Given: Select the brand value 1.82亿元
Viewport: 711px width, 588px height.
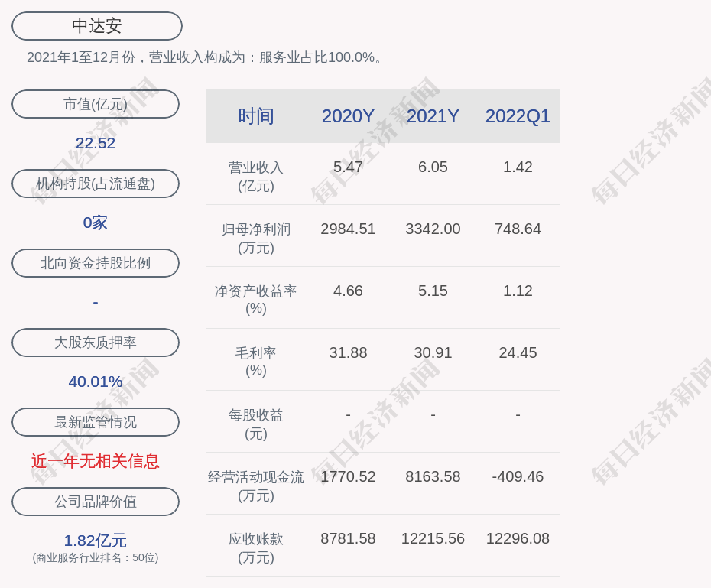Looking at the screenshot, I should [x=96, y=541].
